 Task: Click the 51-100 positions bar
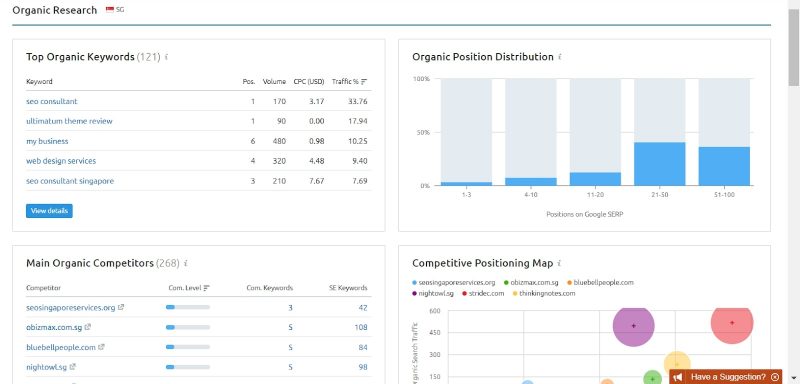(x=724, y=166)
